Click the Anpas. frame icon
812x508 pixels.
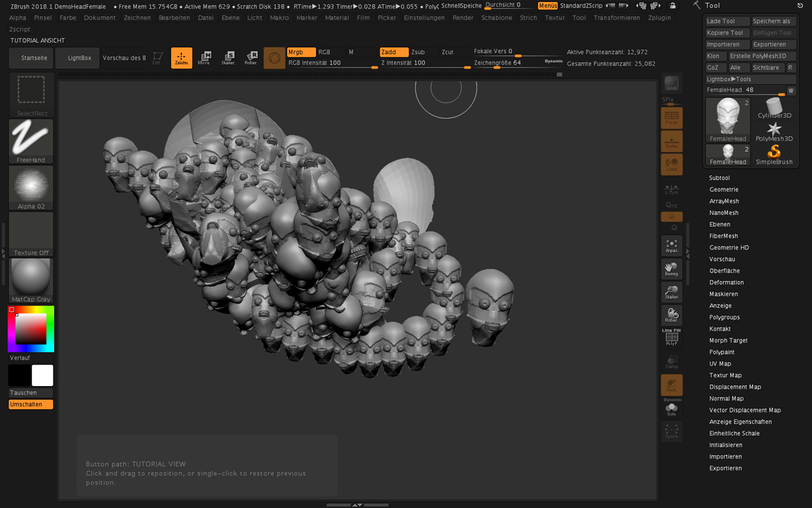672,246
